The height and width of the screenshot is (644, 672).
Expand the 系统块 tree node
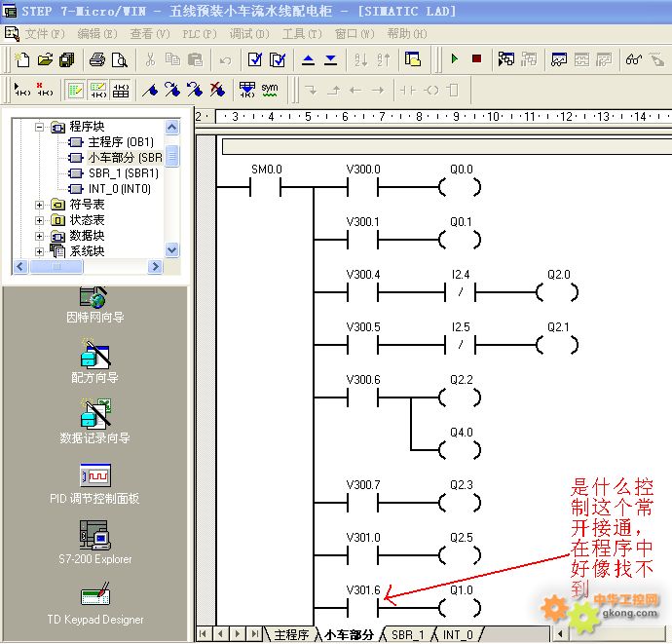click(x=39, y=251)
